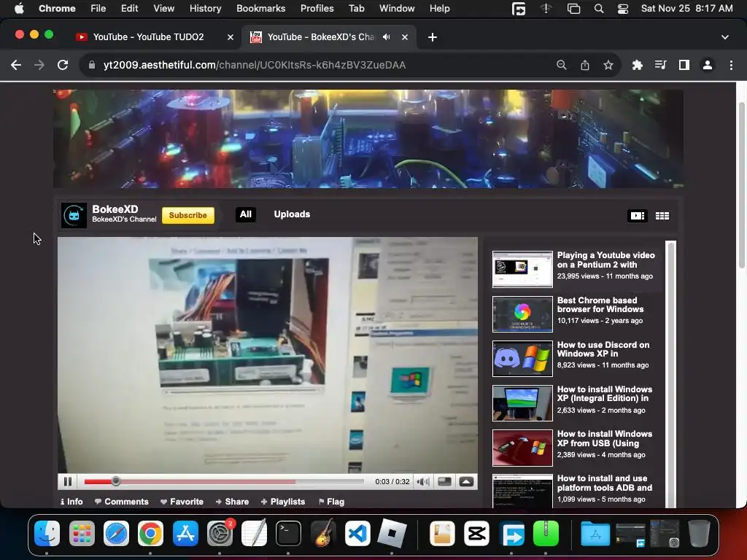The height and width of the screenshot is (560, 747).
Task: Bookmark this page with star icon
Action: click(x=608, y=65)
